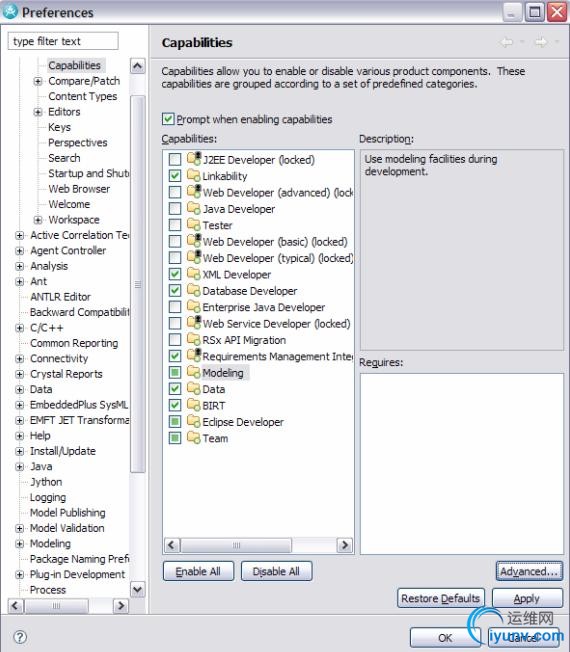
Task: Click the J2EE Developer folder icon
Action: (x=194, y=159)
